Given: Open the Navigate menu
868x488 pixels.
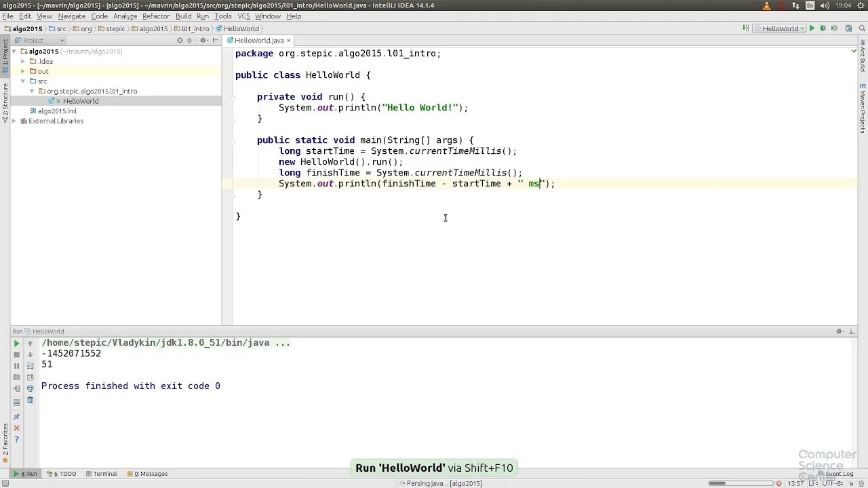Looking at the screenshot, I should tap(71, 16).
